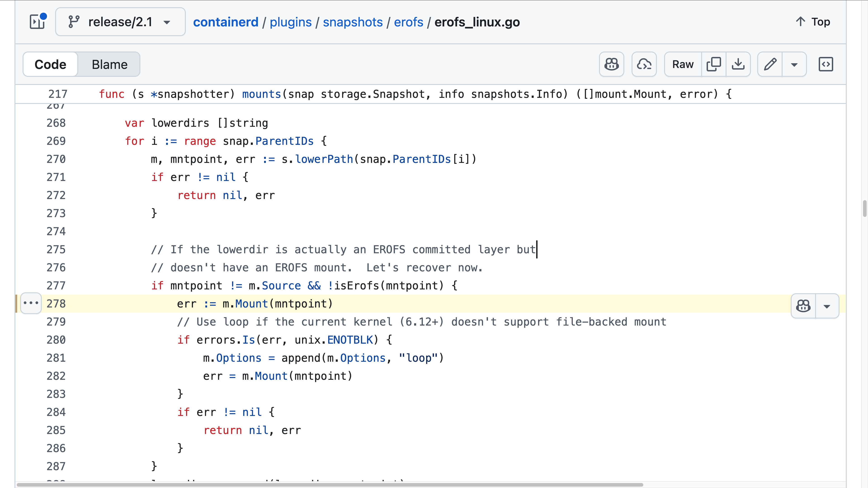Viewport: 868px width, 488px height.
Task: Open file in github.dev cloud editor icon
Action: [644, 64]
